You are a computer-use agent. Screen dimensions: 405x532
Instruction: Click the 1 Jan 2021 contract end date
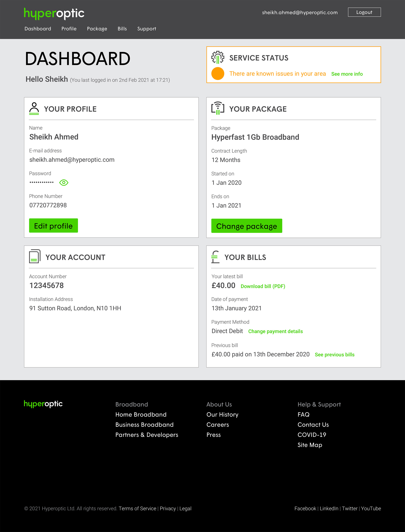click(226, 205)
